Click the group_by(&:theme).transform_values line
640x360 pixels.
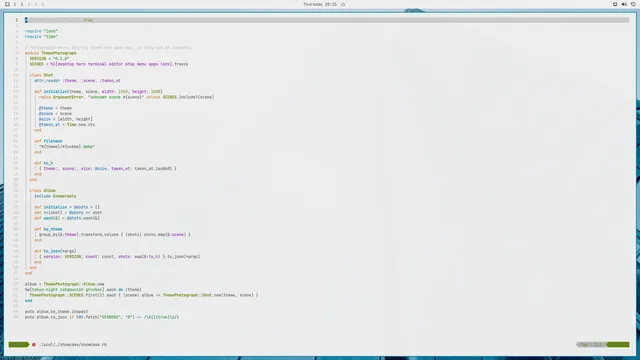point(115,235)
